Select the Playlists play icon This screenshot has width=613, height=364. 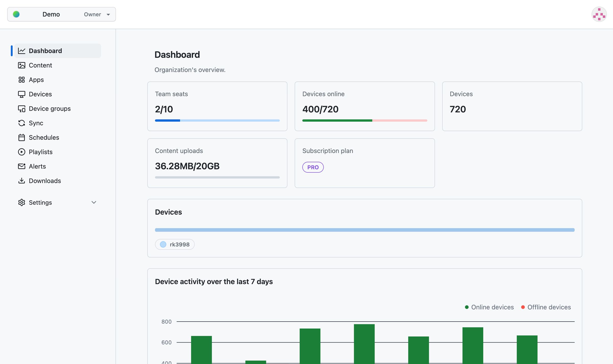point(22,152)
